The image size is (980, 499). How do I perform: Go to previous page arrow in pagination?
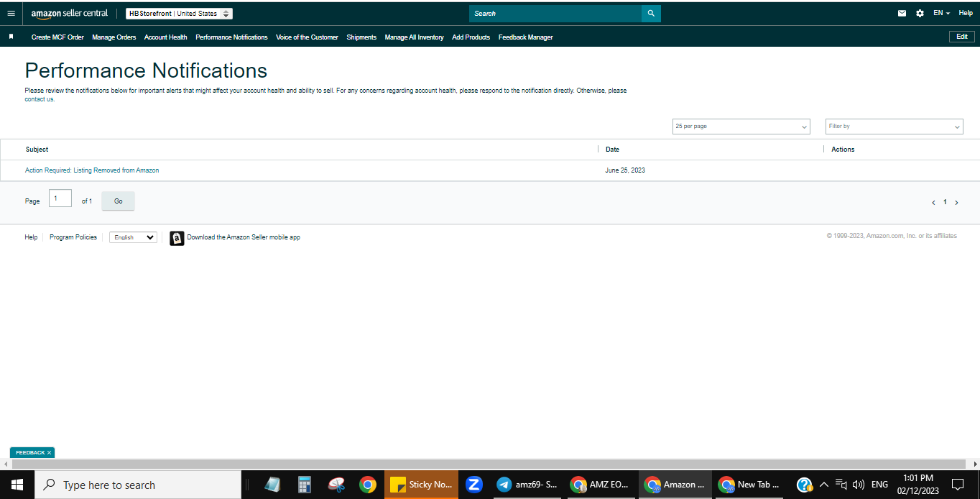coord(933,203)
